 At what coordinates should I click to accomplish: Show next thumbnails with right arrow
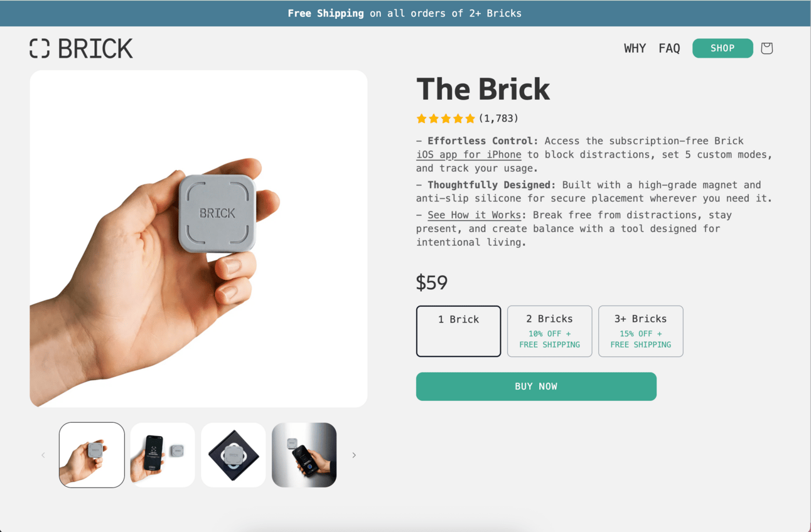[x=354, y=455]
